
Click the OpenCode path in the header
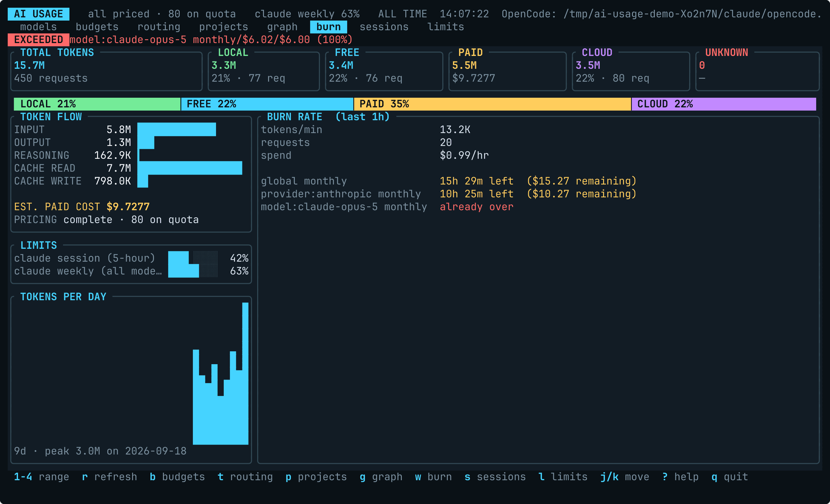click(x=662, y=14)
